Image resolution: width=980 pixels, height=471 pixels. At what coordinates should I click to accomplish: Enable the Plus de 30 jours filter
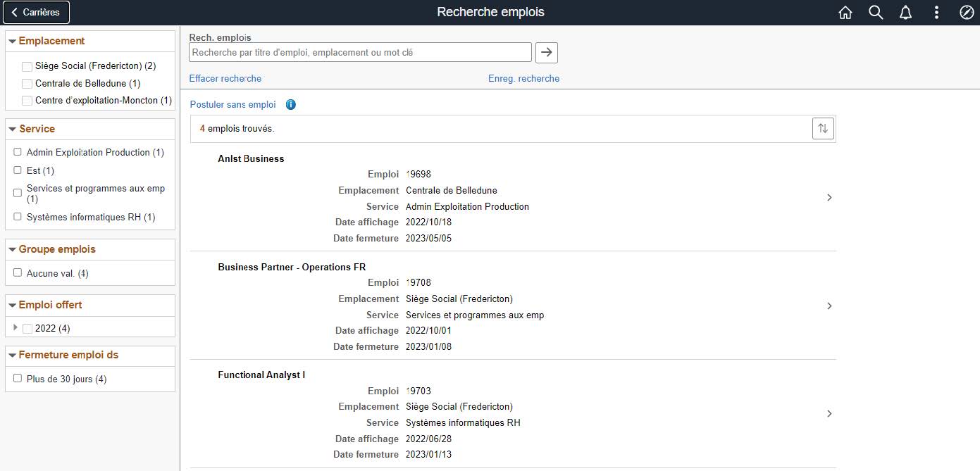tap(18, 379)
